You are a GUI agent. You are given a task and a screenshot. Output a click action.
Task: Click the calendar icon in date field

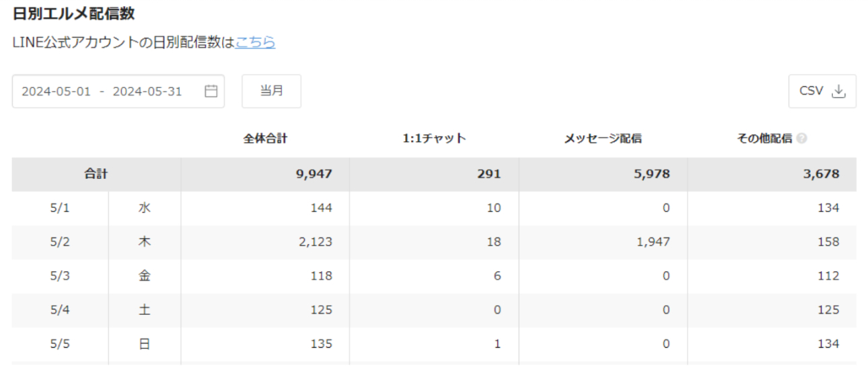(211, 91)
